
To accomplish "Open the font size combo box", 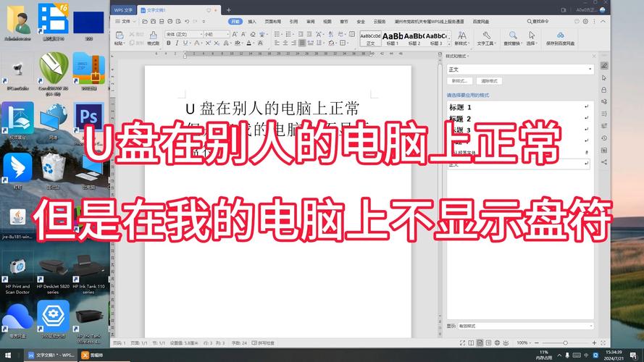I will [217, 34].
